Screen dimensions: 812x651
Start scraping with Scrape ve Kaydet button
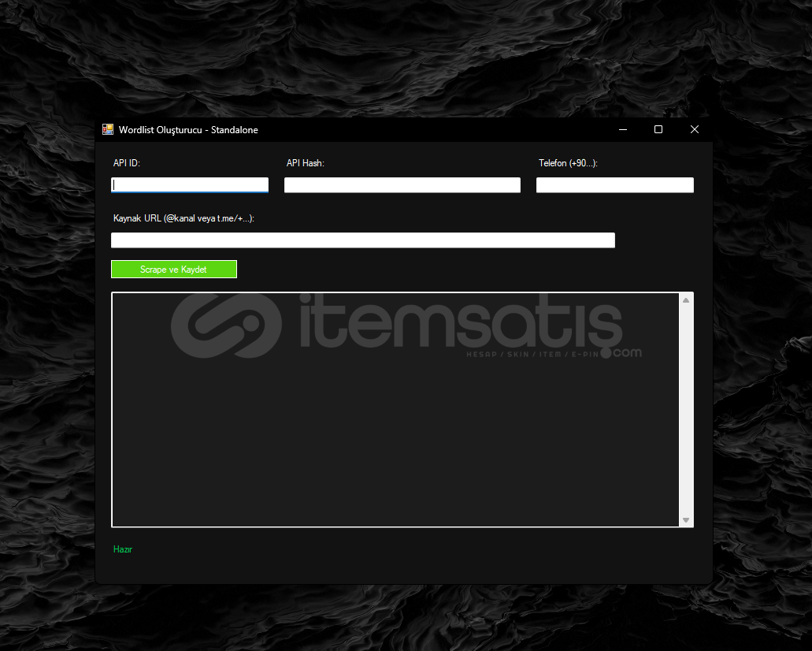point(174,269)
